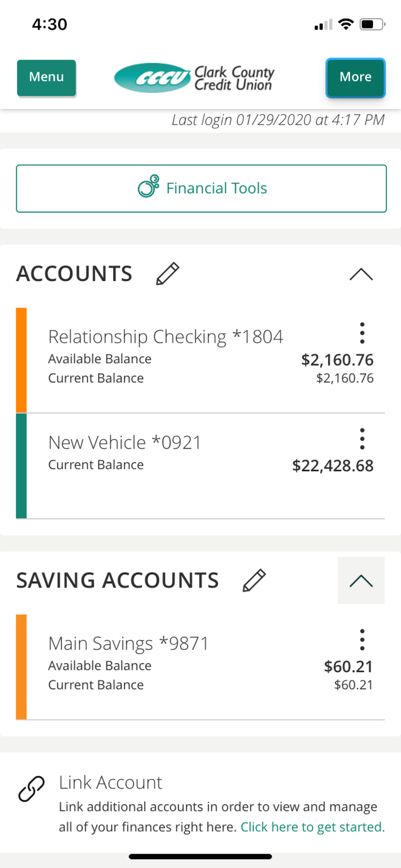Viewport: 401px width, 868px height.
Task: Tap the green color bar on New Vehicle
Action: [21, 466]
